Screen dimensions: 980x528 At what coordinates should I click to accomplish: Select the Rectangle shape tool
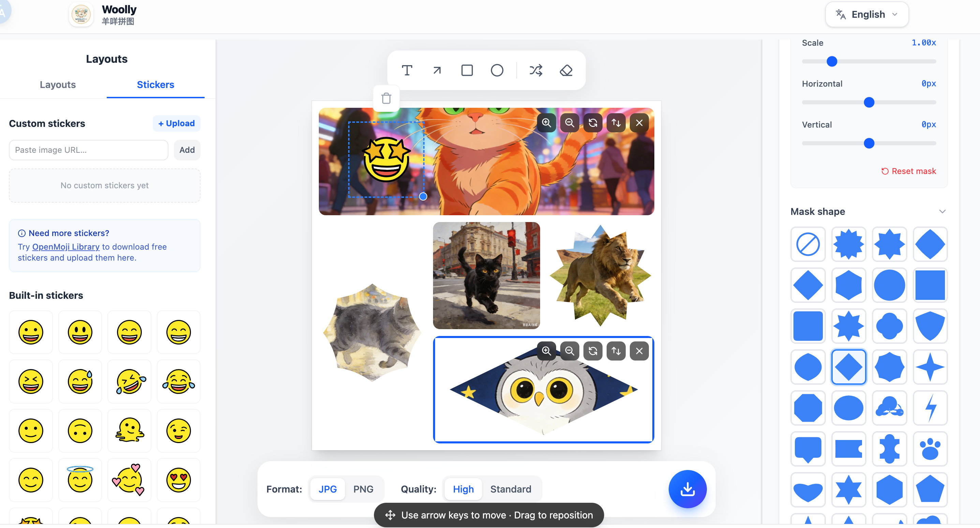click(467, 70)
